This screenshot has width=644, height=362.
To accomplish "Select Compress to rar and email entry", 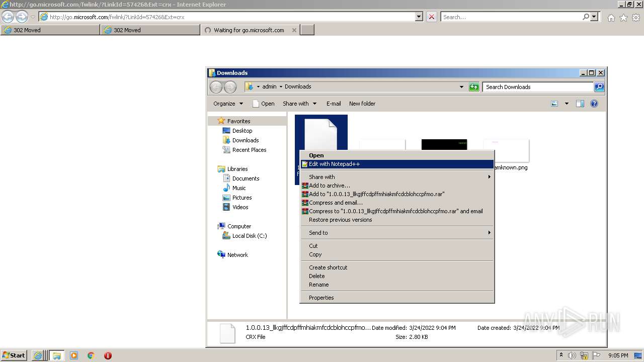I will click(397, 211).
